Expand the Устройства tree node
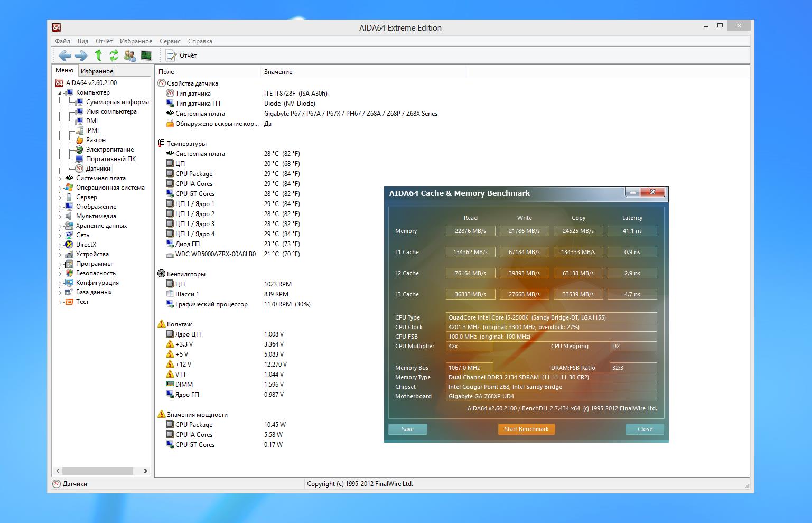 point(60,255)
